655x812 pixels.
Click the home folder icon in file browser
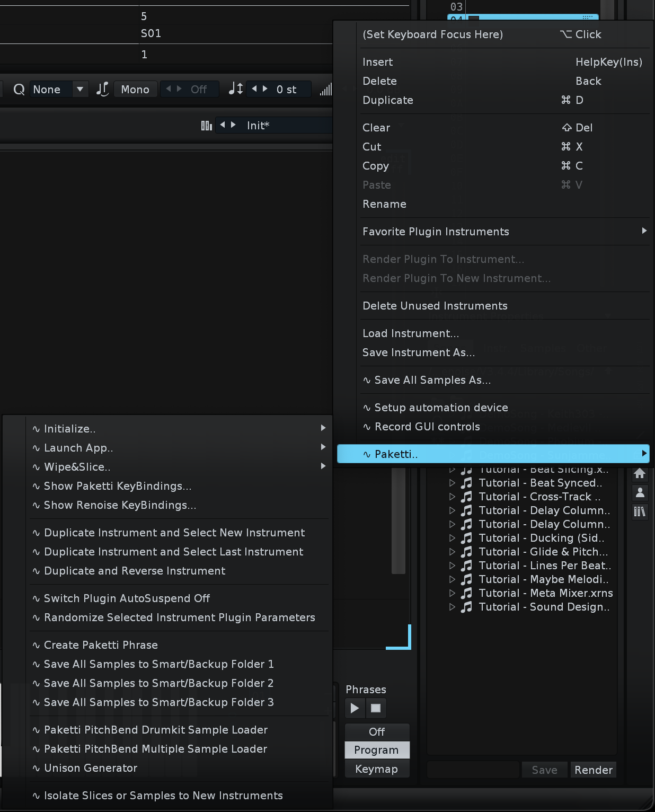[x=640, y=474]
